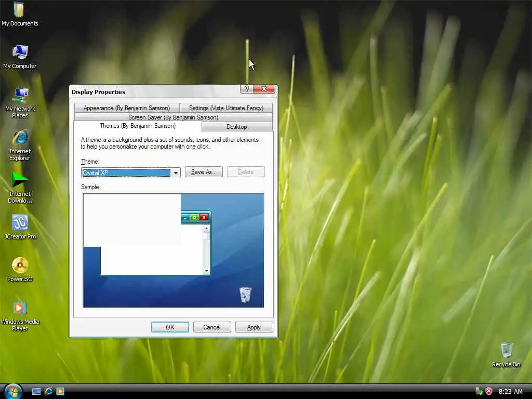Click the help question mark button
This screenshot has width=532, height=399.
click(247, 89)
